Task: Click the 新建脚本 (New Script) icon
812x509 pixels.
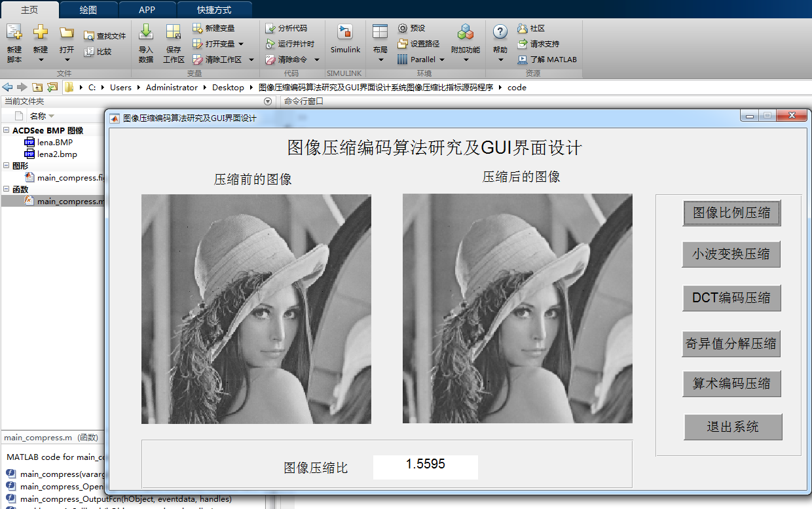Action: 14,31
